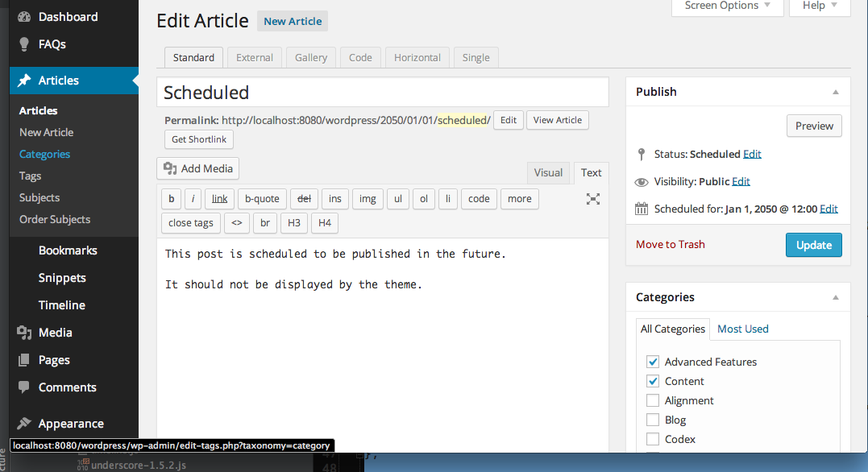The image size is (868, 472).
Task: Click the Media library icon
Action: coord(24,332)
